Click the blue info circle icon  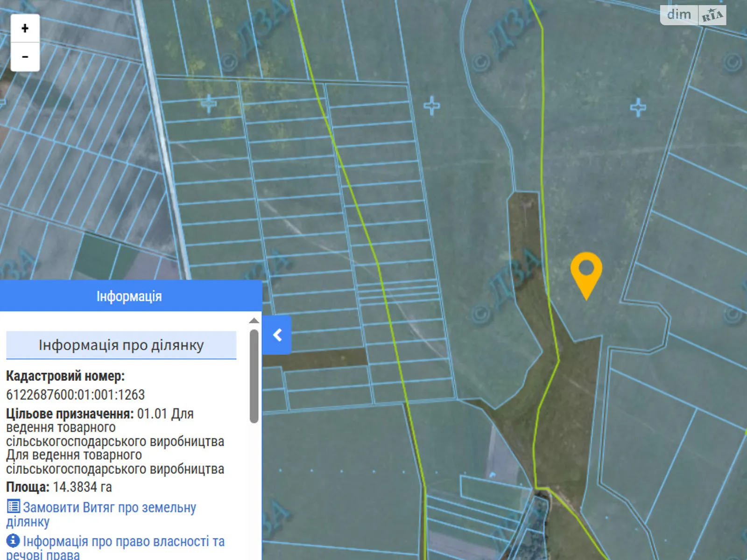[x=13, y=540]
